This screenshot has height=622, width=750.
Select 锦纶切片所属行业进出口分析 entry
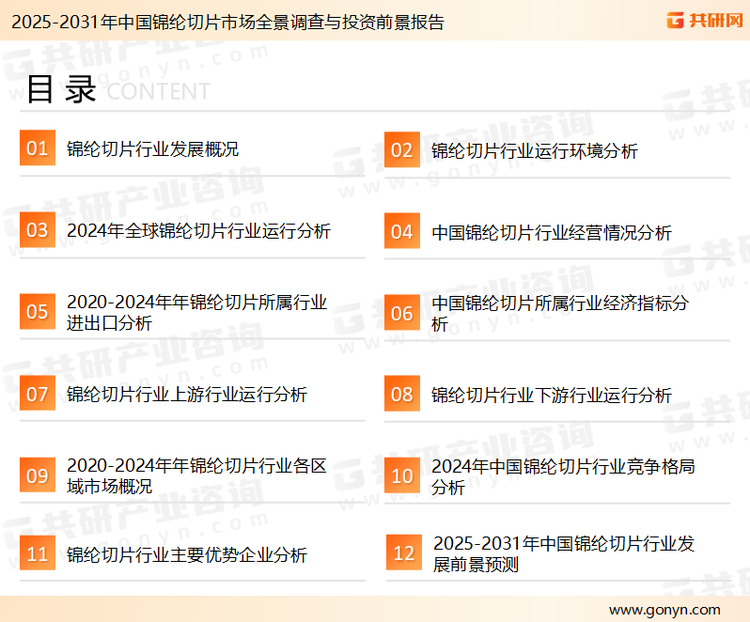pyautogui.click(x=197, y=312)
